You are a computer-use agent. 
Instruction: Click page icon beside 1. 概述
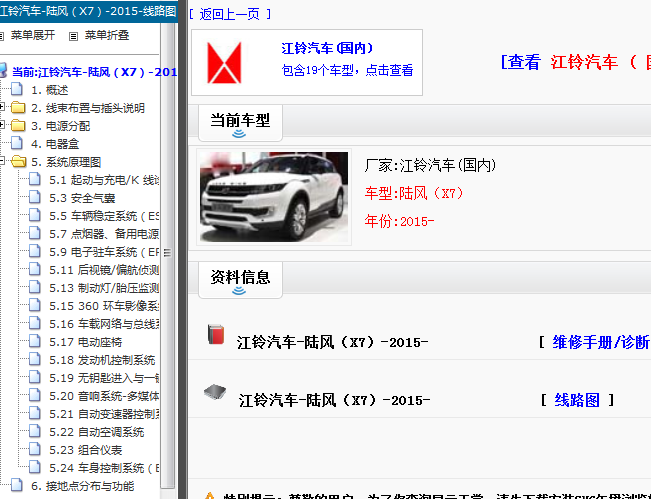point(17,89)
